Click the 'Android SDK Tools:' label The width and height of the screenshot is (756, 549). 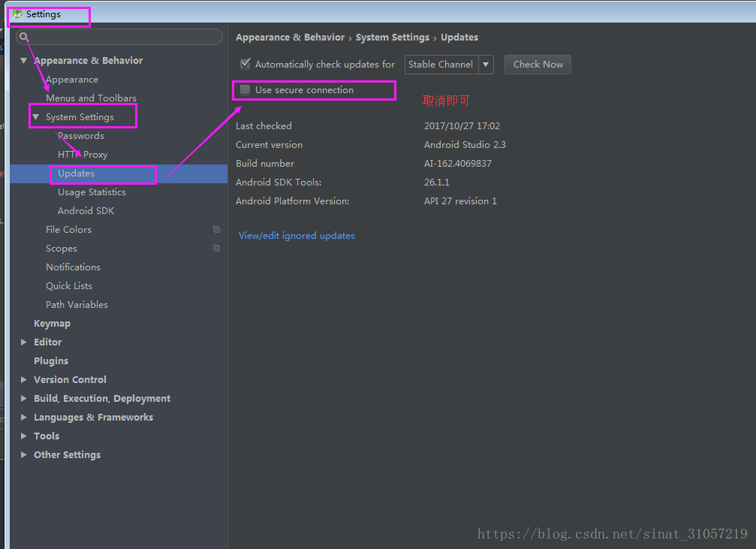click(279, 182)
